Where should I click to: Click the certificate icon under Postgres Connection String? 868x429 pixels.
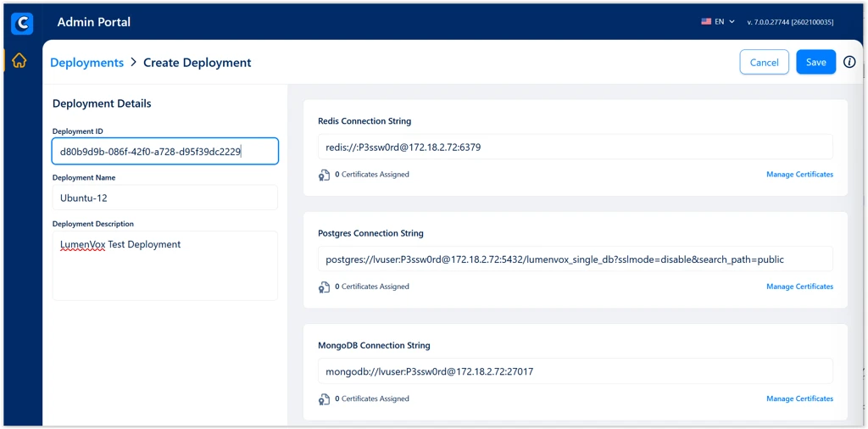point(324,287)
